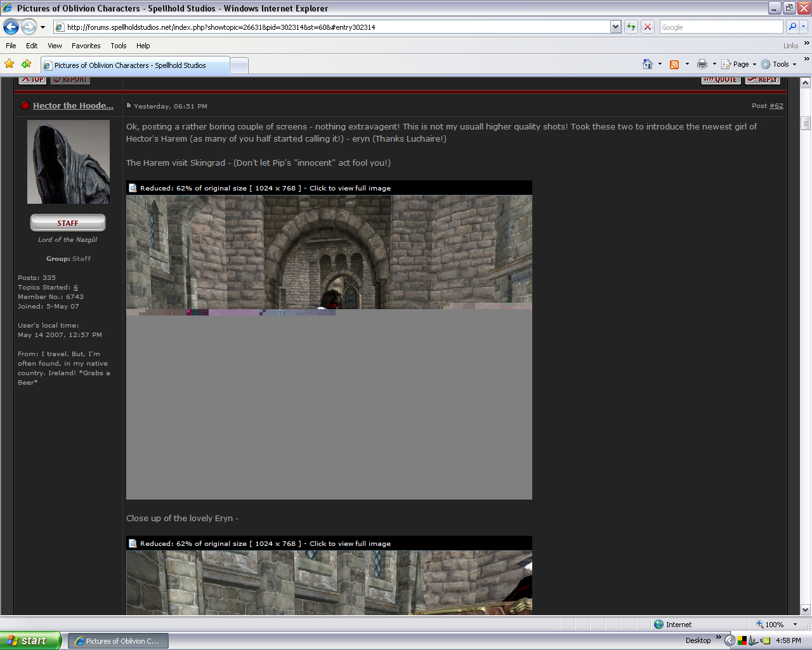Expand the command bar overflow chevron
This screenshot has height=650, width=812.
point(806,59)
